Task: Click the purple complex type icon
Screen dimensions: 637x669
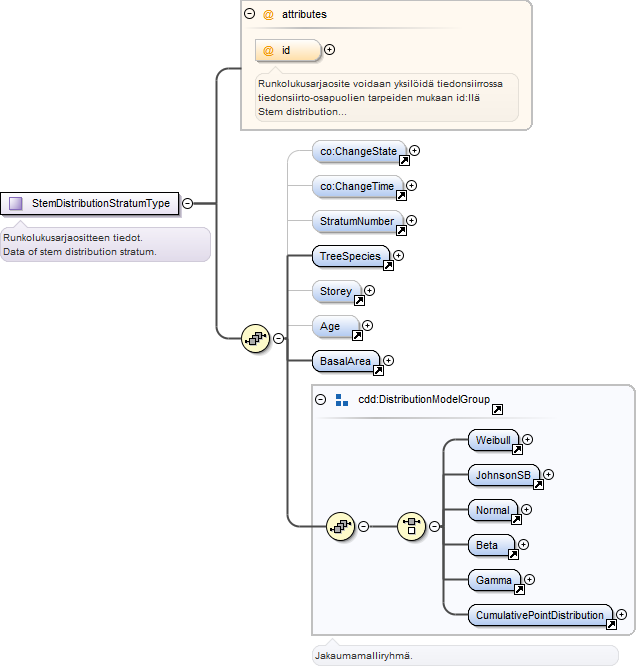Action: click(16, 204)
